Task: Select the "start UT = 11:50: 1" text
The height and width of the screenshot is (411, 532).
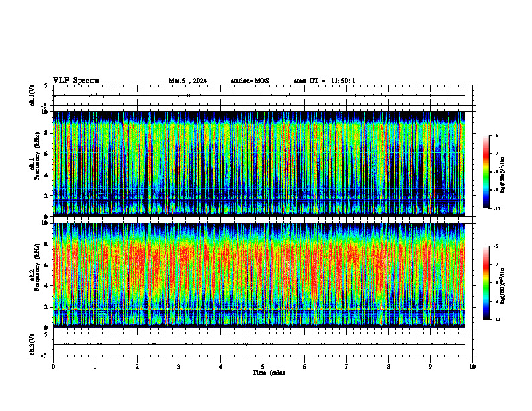Action: [324, 81]
